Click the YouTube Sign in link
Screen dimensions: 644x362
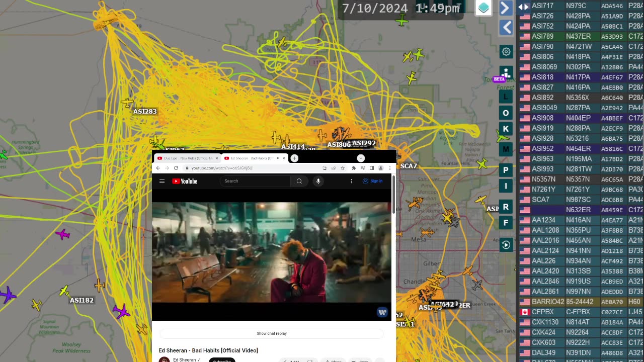pos(373,181)
